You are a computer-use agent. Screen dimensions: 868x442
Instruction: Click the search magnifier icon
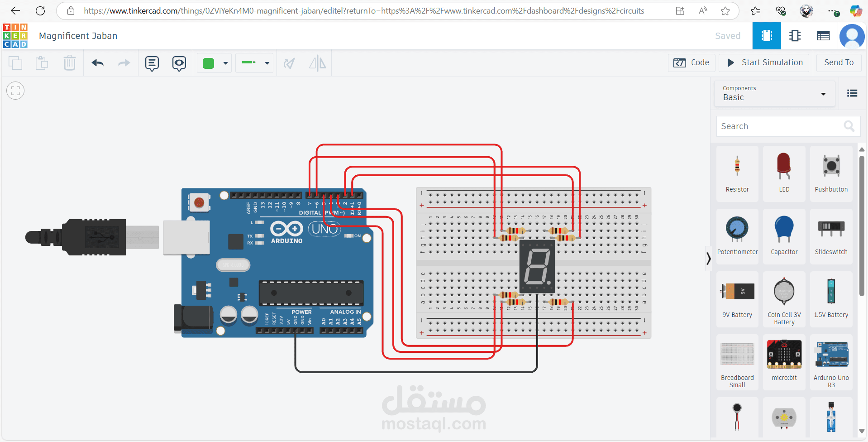point(849,126)
